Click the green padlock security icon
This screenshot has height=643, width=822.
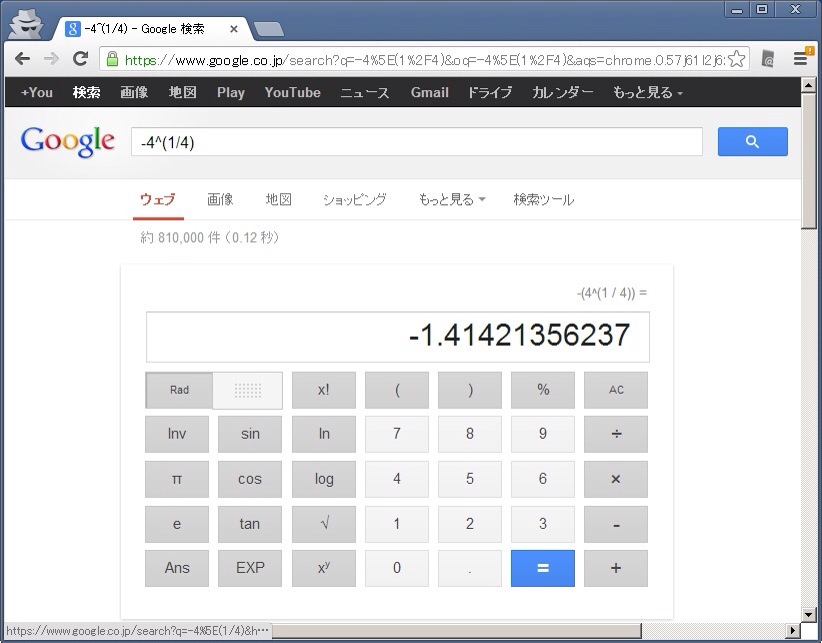pyautogui.click(x=112, y=59)
